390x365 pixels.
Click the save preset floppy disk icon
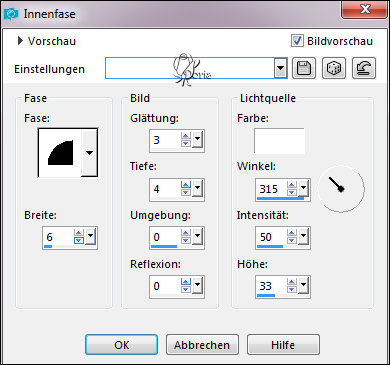pyautogui.click(x=304, y=68)
